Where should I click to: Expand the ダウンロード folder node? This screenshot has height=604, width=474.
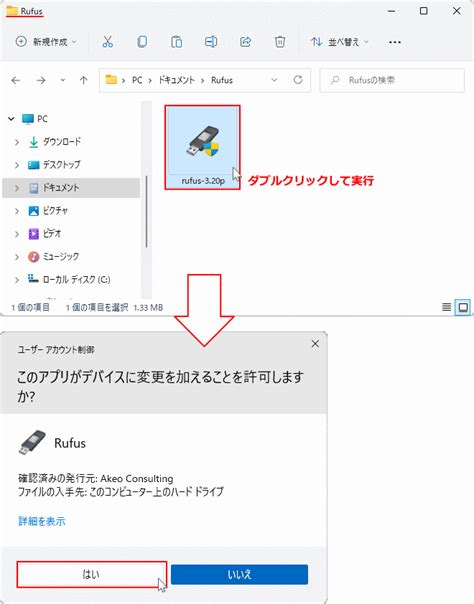pyautogui.click(x=17, y=142)
